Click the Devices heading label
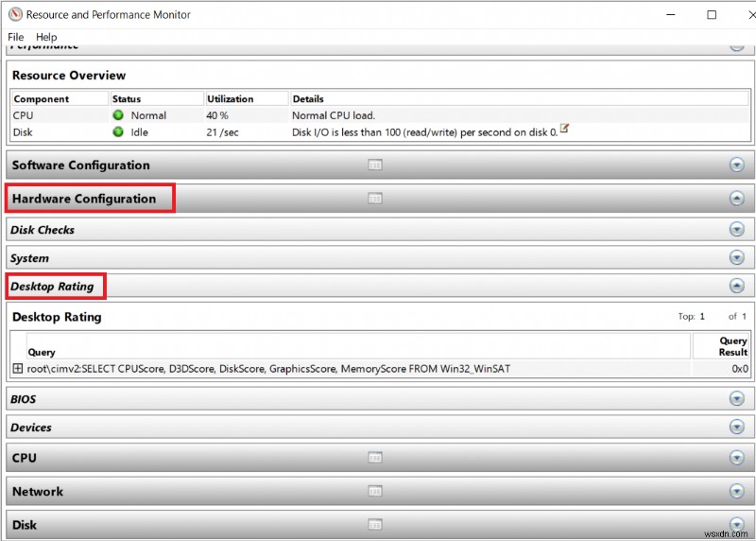Screen dimensions: 756x541 [x=31, y=428]
